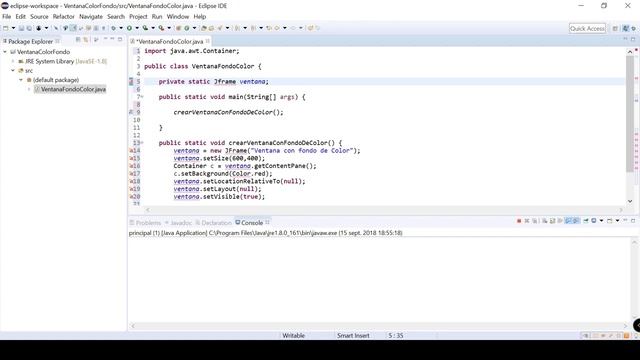This screenshot has width=640, height=360.
Task: Expand the JRE System Library node
Action: [13, 61]
